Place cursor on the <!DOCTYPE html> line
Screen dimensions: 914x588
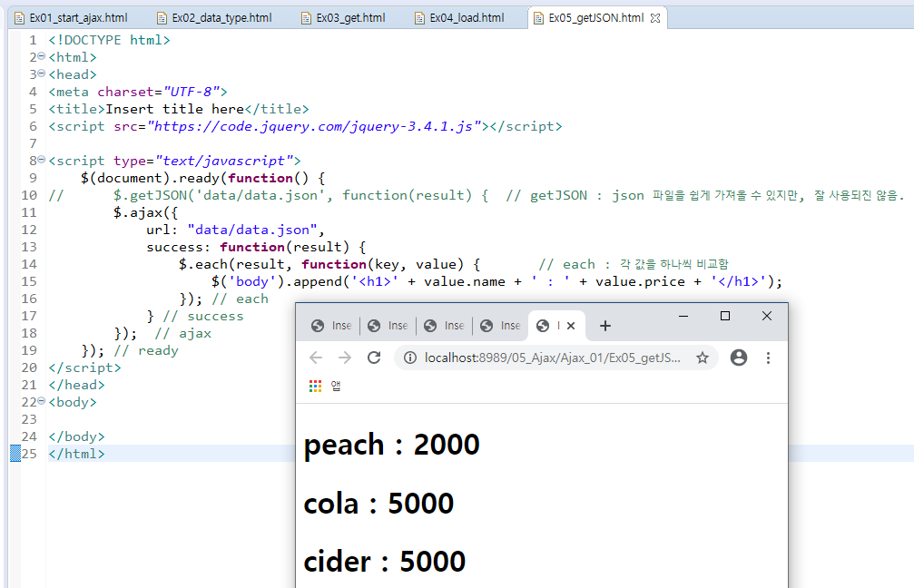(x=110, y=40)
